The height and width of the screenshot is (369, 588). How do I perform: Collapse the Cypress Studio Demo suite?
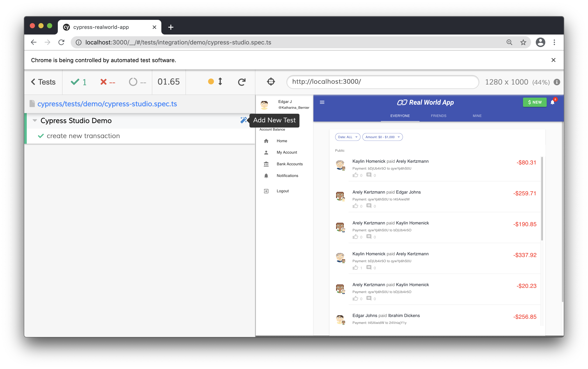(35, 120)
